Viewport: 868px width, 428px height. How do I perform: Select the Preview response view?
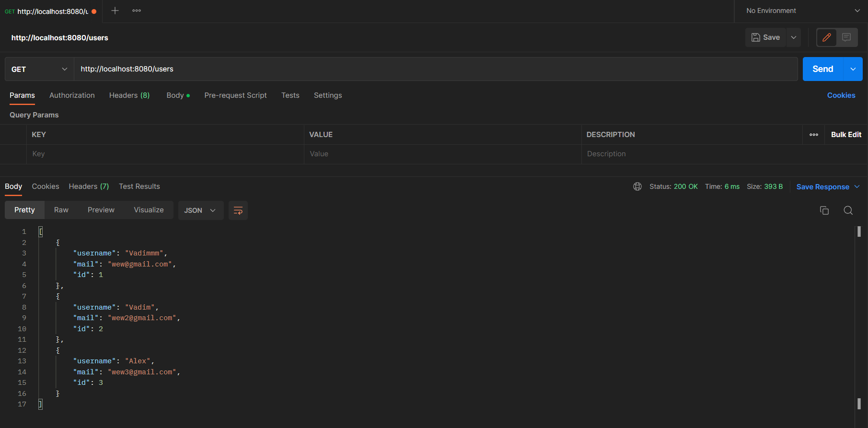101,210
